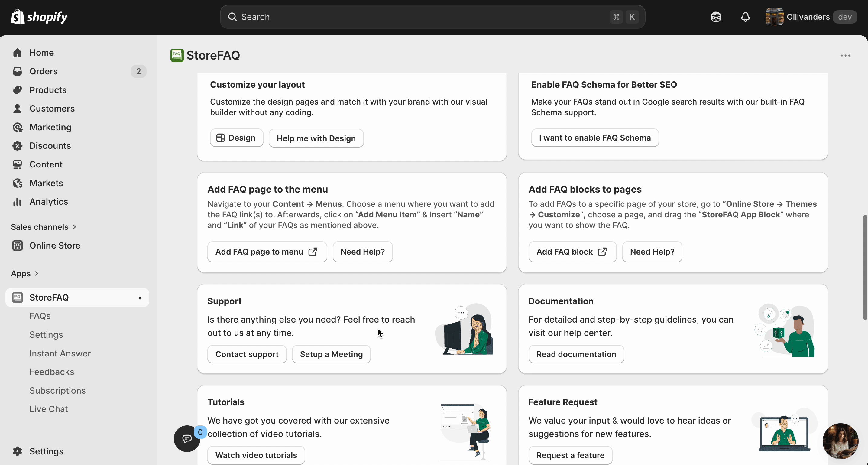Click I want to enable FAQ Schema

[x=595, y=138]
